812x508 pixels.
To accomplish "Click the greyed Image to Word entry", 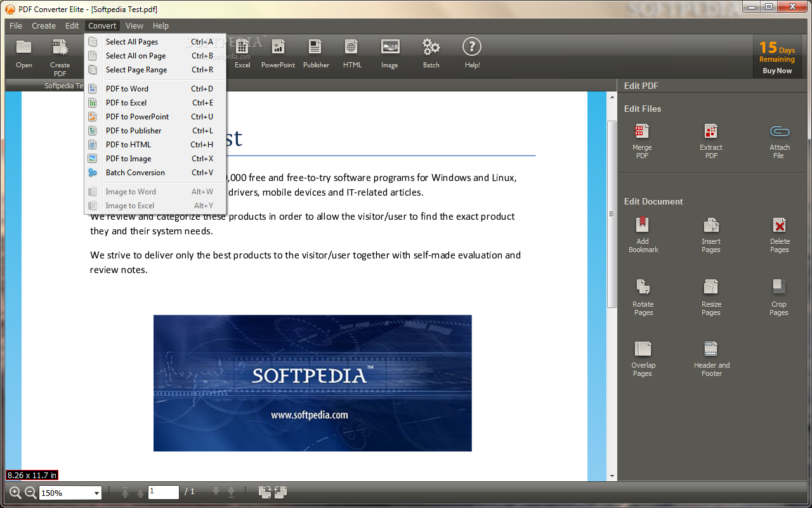I will point(155,192).
